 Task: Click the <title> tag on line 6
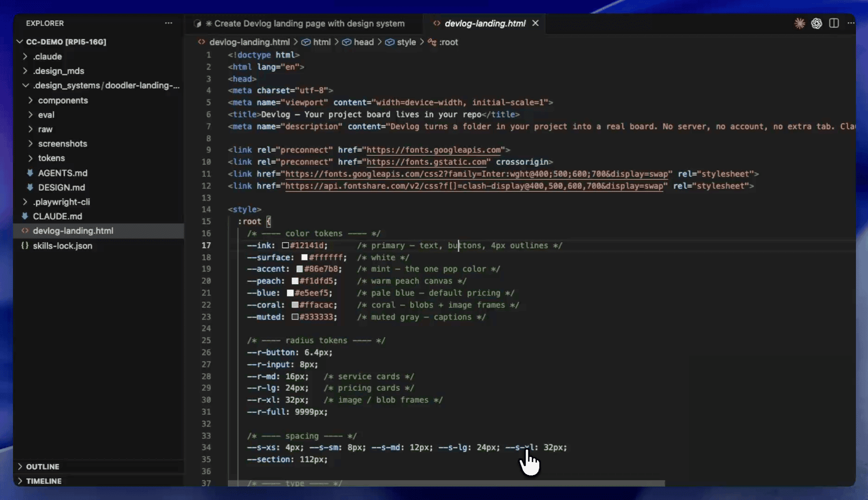[244, 114]
